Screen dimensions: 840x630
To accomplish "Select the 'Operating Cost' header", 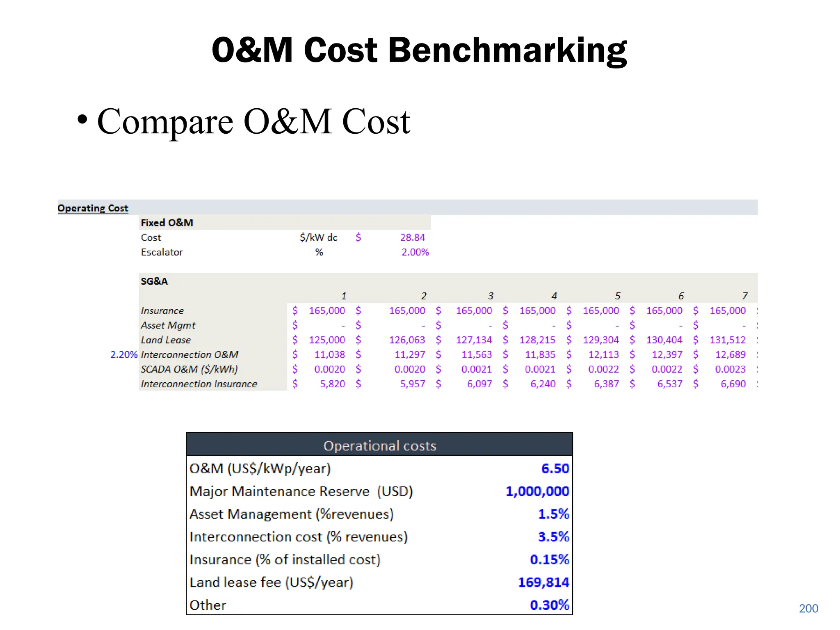I will pyautogui.click(x=93, y=208).
